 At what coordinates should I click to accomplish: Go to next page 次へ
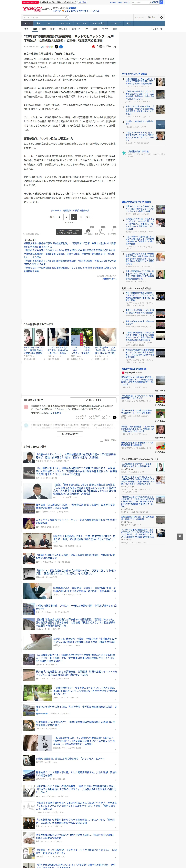click(x=89, y=217)
